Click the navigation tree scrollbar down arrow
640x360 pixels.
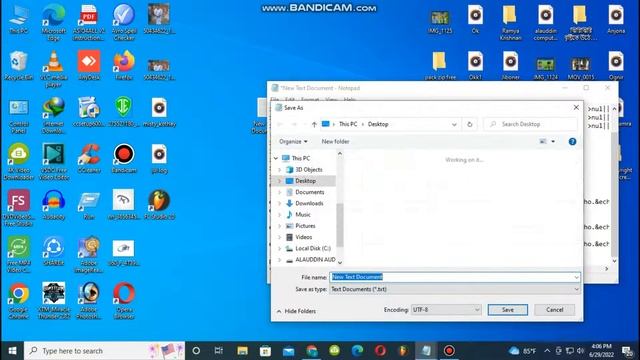click(x=340, y=262)
